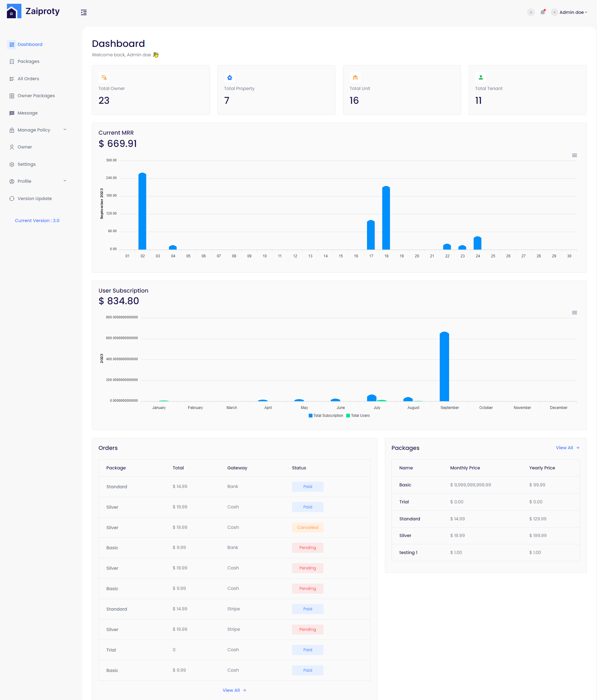
Task: Go to All Orders page
Action: [x=28, y=79]
